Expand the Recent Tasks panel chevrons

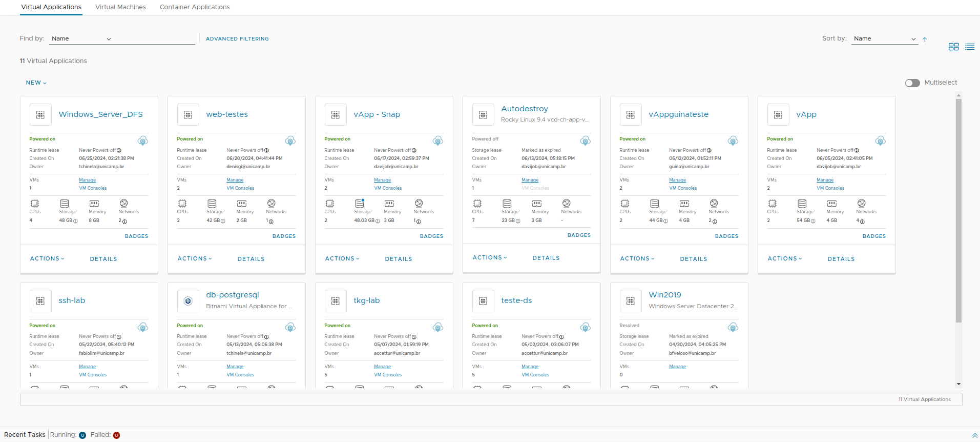pyautogui.click(x=974, y=435)
